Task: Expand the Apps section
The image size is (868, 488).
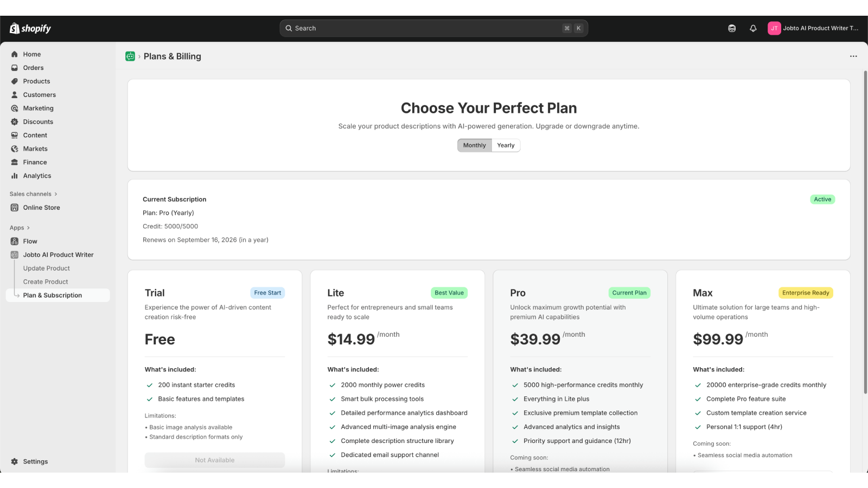Action: point(20,228)
